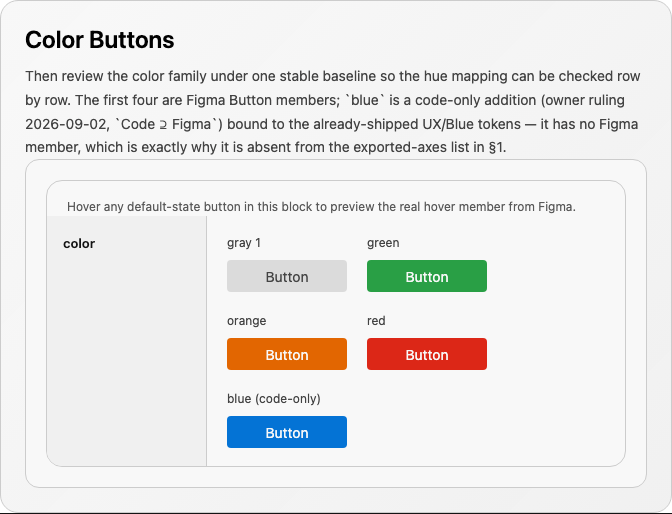The width and height of the screenshot is (672, 514).
Task: Select the orange Button
Action: pos(287,354)
